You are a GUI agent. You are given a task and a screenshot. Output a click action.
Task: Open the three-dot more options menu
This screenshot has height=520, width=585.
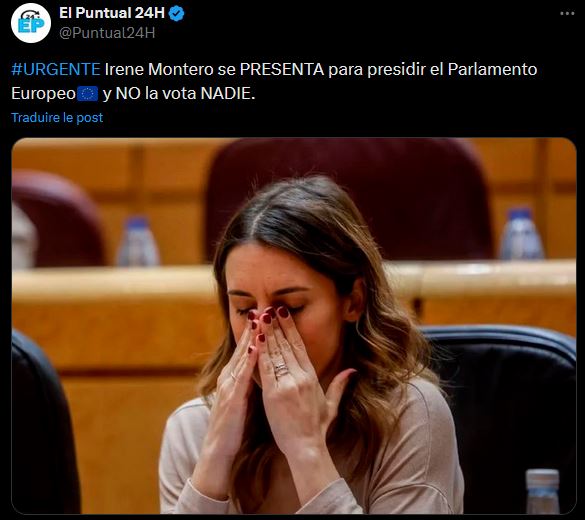(x=567, y=13)
